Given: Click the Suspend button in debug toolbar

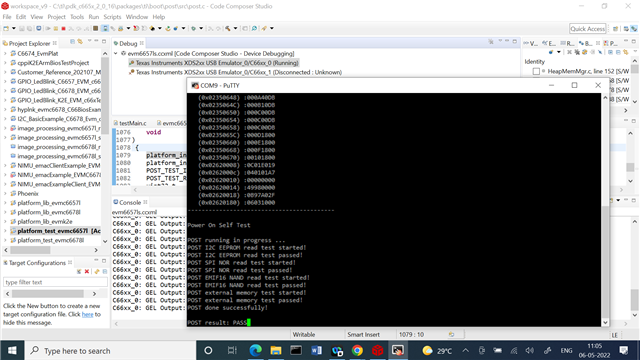Looking at the screenshot, I should click(x=56, y=29).
